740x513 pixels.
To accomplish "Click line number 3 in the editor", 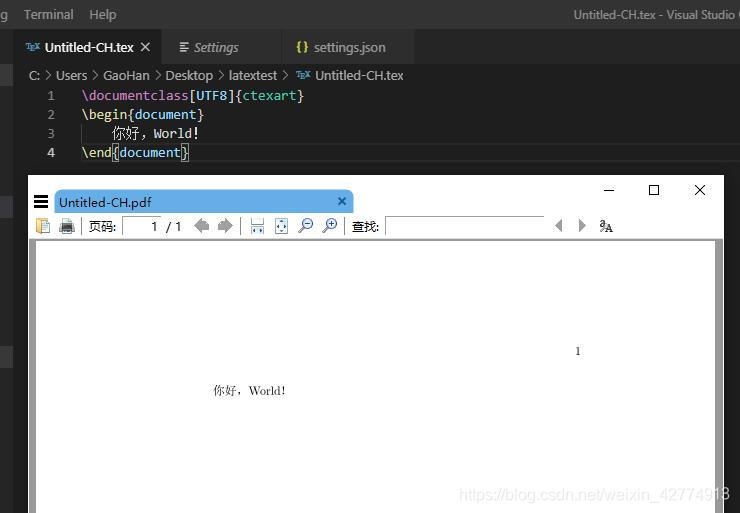I will coord(51,134).
